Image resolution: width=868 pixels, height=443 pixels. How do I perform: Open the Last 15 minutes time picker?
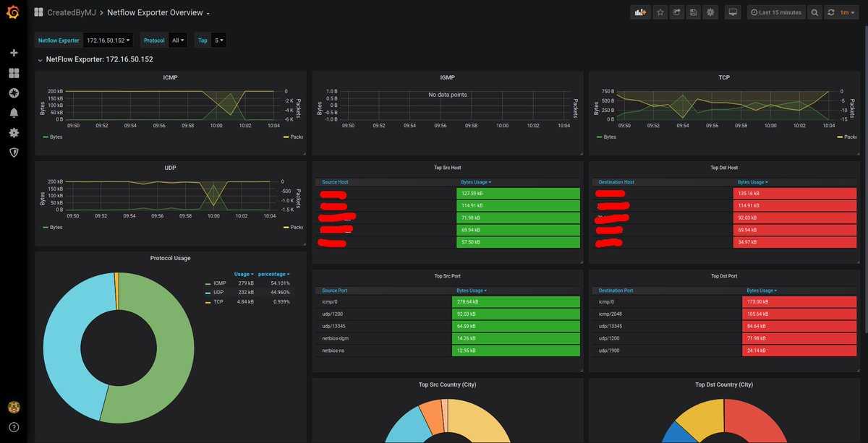point(775,12)
